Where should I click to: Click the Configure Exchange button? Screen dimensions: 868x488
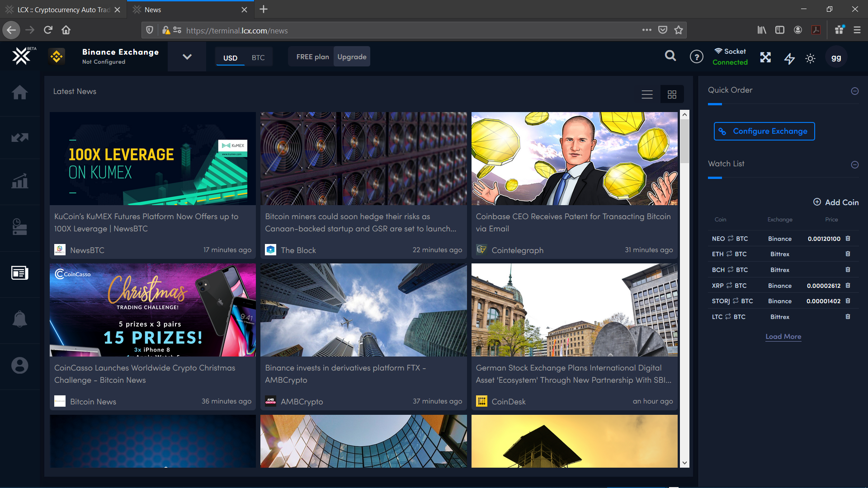point(764,131)
